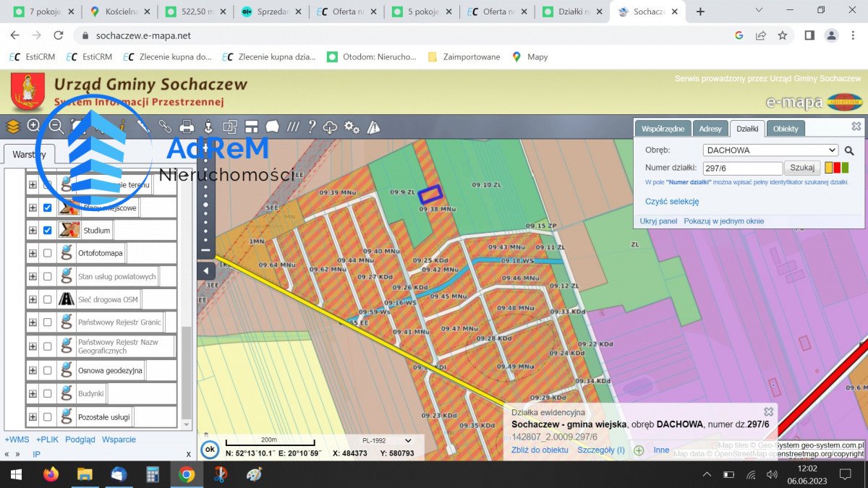Click the cloud upload icon on toolbar
Viewport: 868px width, 488px height.
tap(329, 127)
